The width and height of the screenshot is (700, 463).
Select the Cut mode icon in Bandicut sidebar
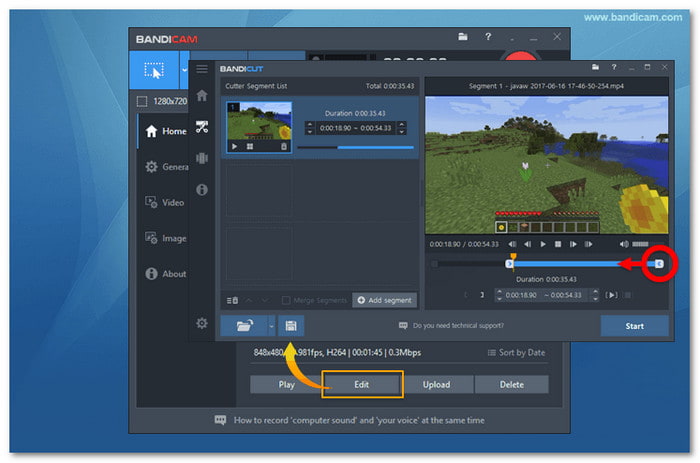click(202, 127)
